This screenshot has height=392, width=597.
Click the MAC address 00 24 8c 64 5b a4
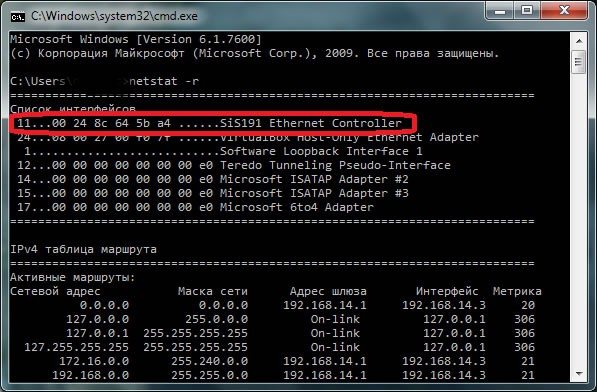[x=112, y=123]
